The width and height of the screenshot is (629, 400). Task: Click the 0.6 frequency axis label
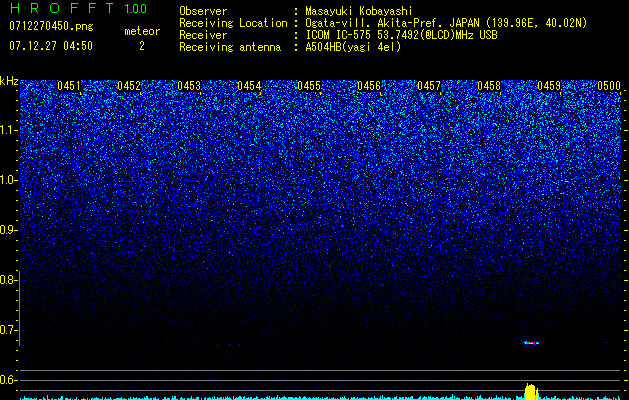tap(8, 380)
